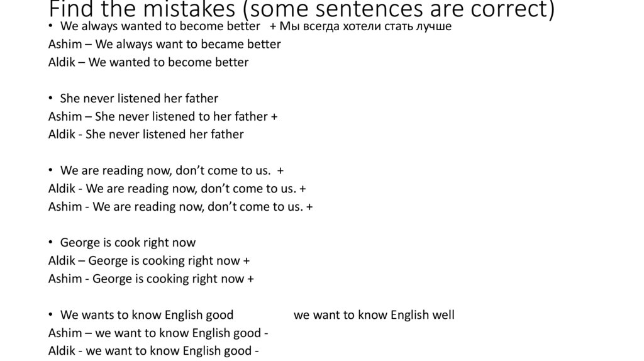Select Ashim's line 'We always want to became better'
The width and height of the screenshot is (644, 361).
164,44
